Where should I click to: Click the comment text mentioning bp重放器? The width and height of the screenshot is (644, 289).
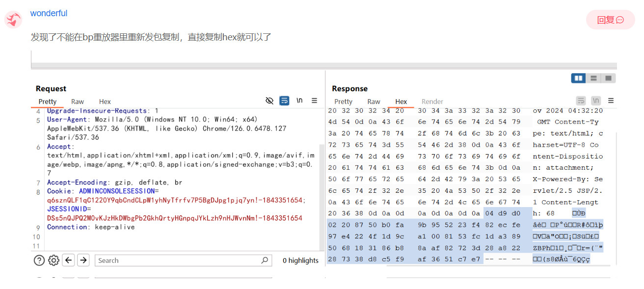click(x=151, y=37)
